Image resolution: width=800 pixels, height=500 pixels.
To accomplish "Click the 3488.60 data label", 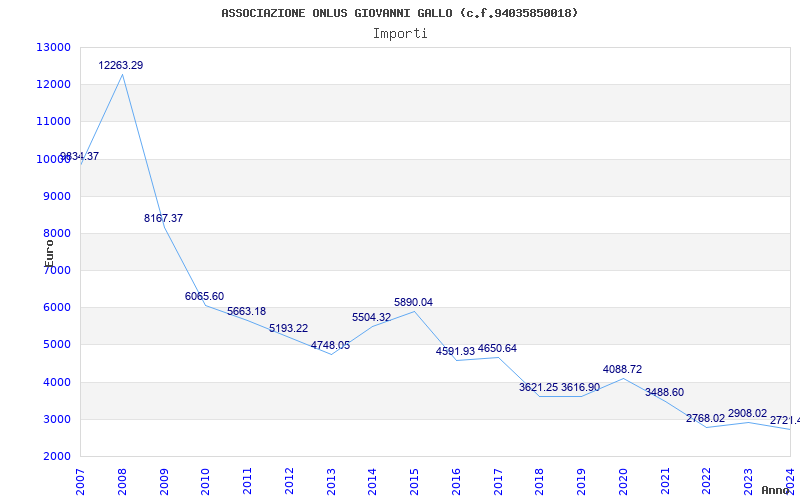I will tap(664, 392).
